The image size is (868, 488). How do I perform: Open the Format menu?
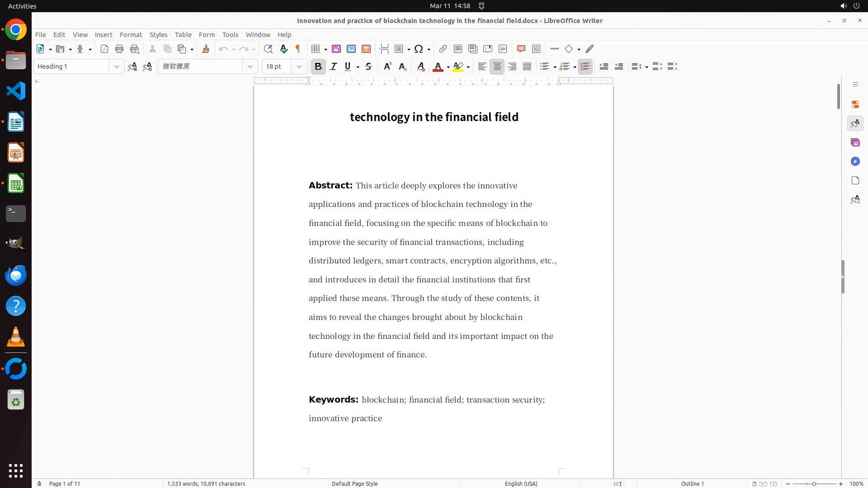pyautogui.click(x=131, y=34)
